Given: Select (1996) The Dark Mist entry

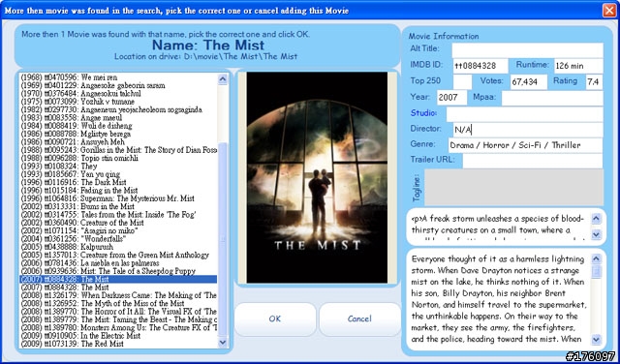Looking at the screenshot, I should pos(118,182).
